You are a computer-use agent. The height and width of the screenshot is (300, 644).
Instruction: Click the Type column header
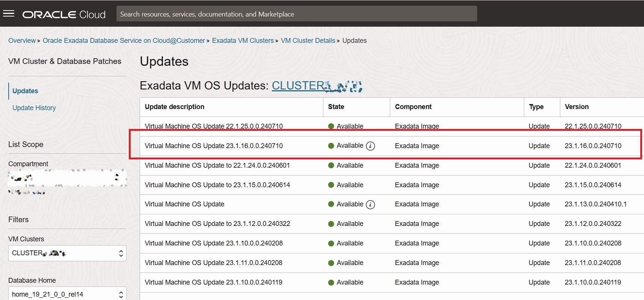[x=536, y=107]
